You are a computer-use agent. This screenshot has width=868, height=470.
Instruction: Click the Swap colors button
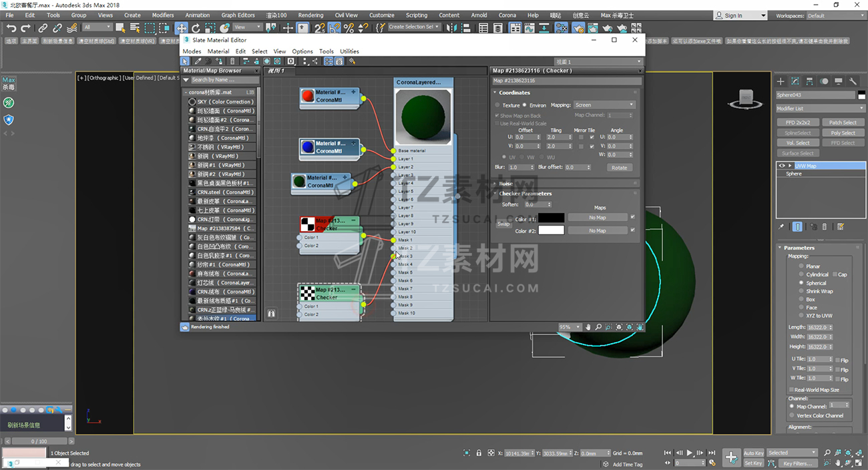(x=503, y=224)
